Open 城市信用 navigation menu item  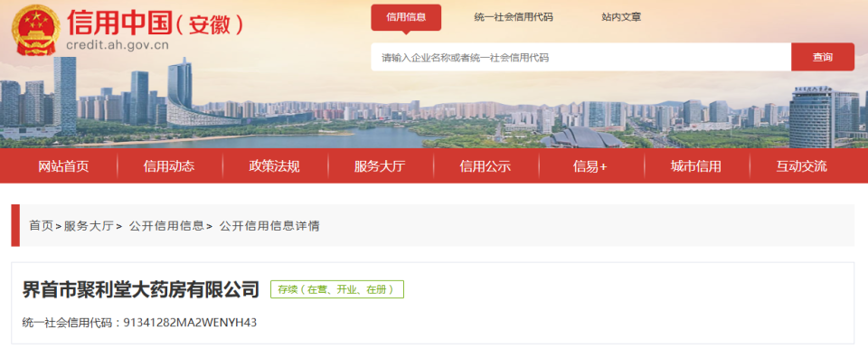[696, 165]
